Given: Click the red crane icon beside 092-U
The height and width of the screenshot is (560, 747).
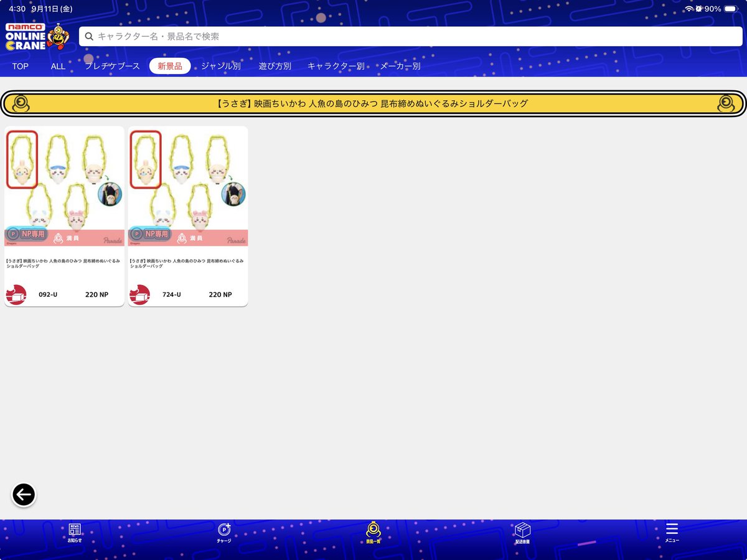Looking at the screenshot, I should (x=16, y=295).
